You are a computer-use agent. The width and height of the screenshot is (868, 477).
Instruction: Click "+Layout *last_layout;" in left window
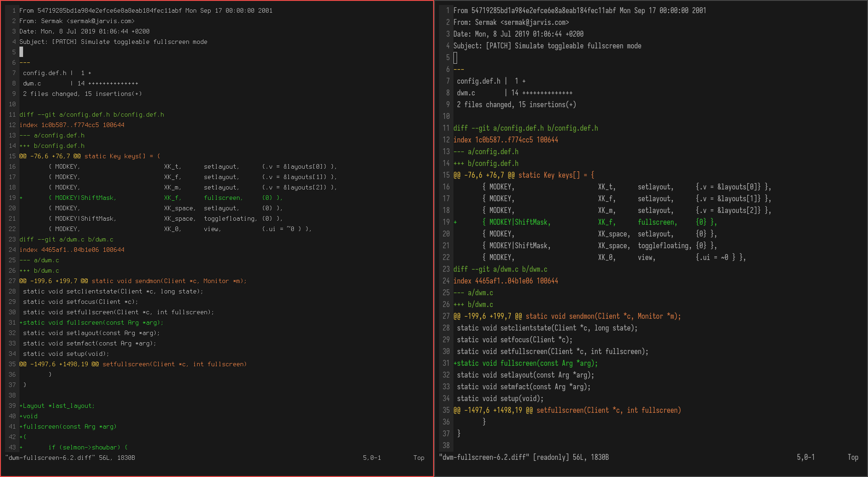tap(57, 406)
